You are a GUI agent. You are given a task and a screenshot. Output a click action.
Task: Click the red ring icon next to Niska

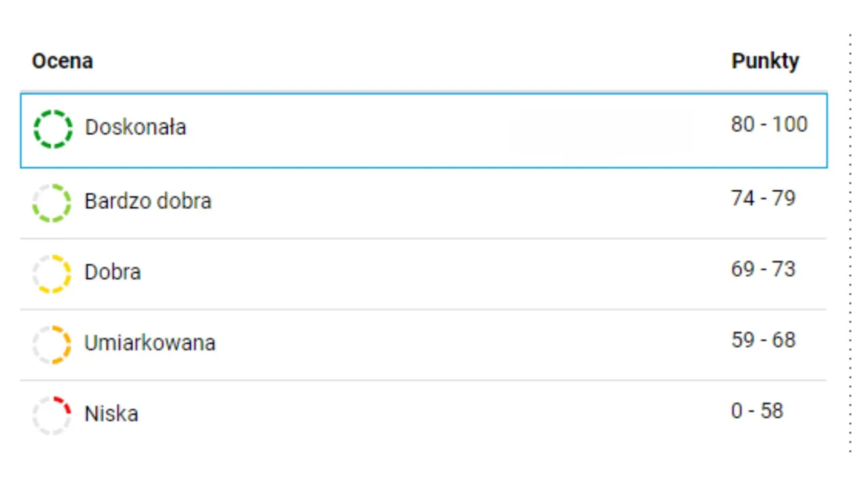52,415
